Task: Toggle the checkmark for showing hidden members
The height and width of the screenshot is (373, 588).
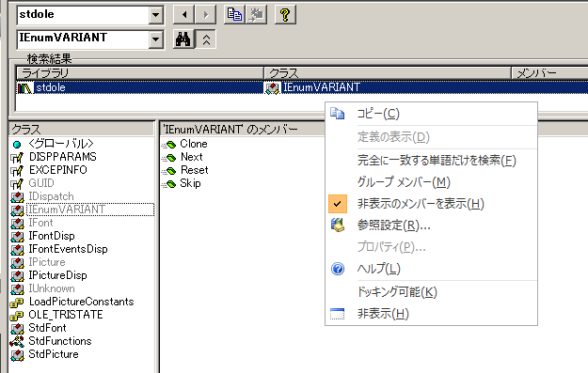Action: tap(338, 204)
